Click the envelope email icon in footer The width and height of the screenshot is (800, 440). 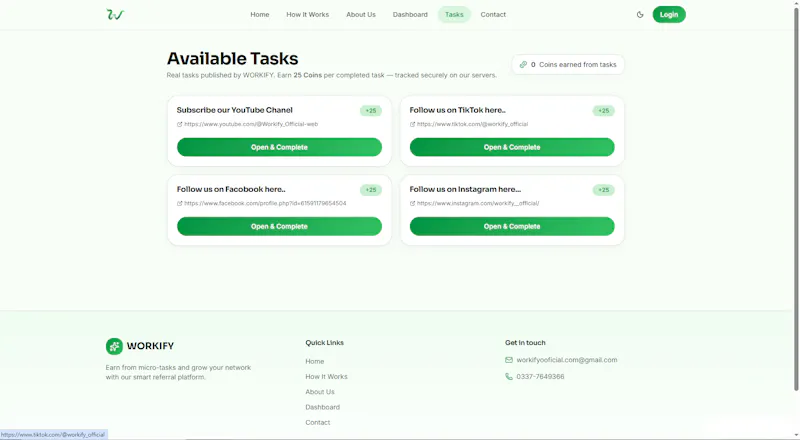tap(509, 360)
